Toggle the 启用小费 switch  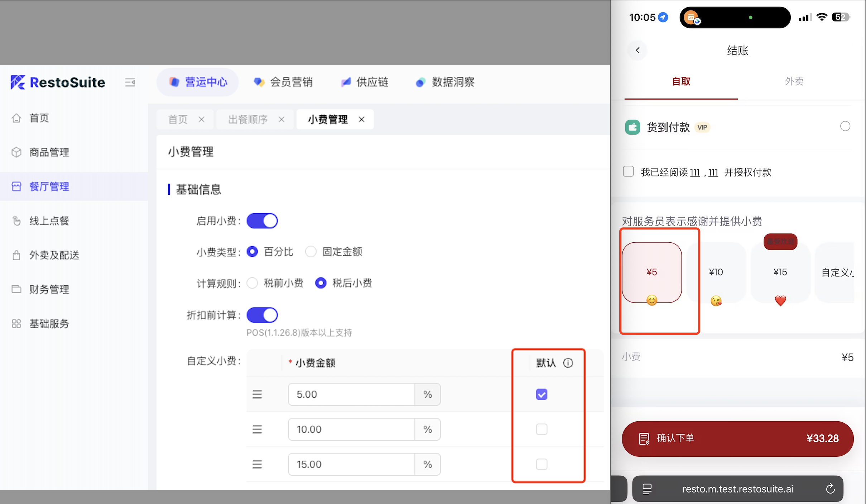262,221
